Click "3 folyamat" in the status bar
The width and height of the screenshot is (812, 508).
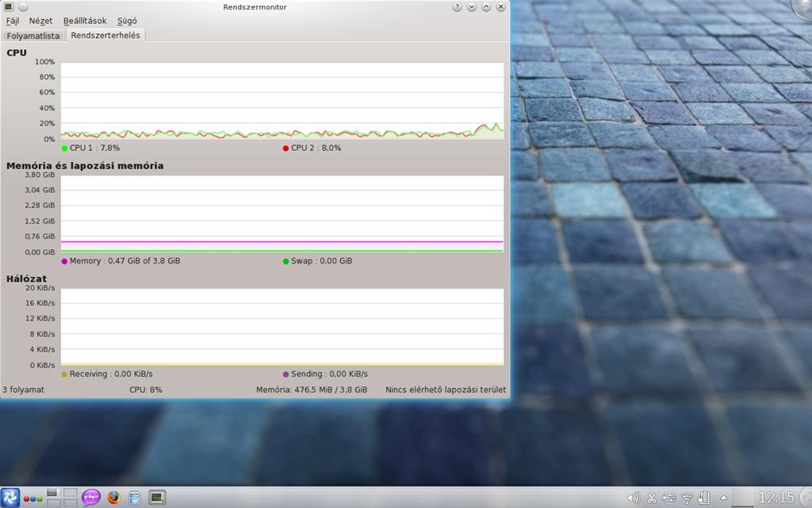coord(23,390)
